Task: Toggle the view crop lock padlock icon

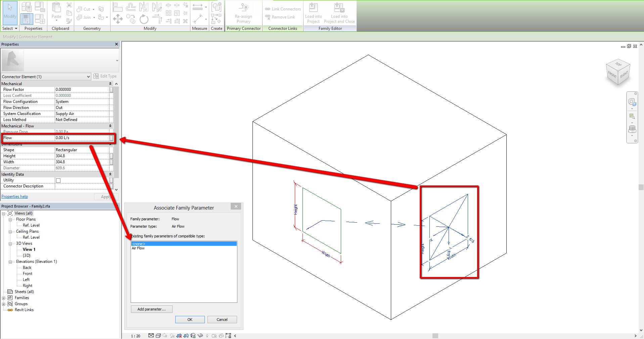Action: (x=228, y=335)
